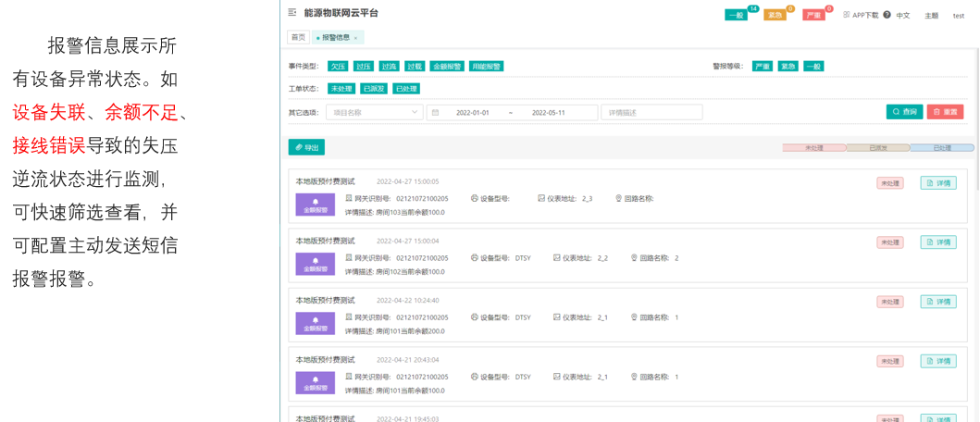
Task: Toggle the 紧急 alarm level filter tag
Action: coord(788,67)
